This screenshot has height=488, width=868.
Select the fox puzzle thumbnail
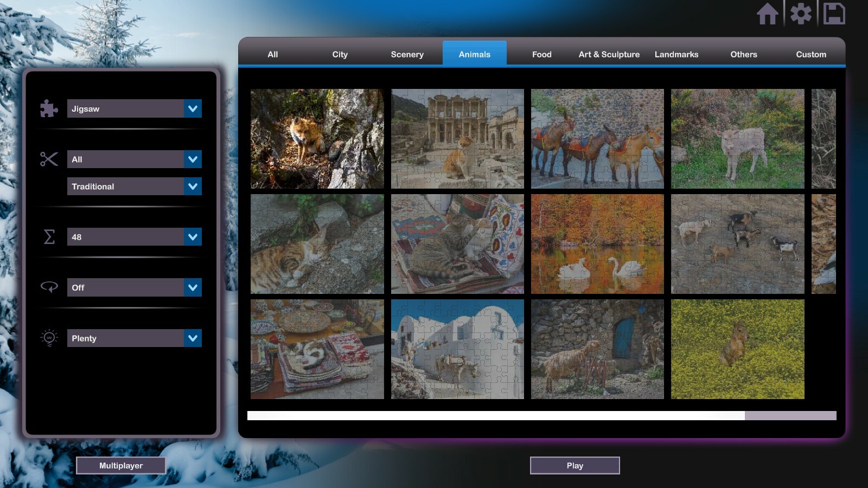tap(317, 138)
